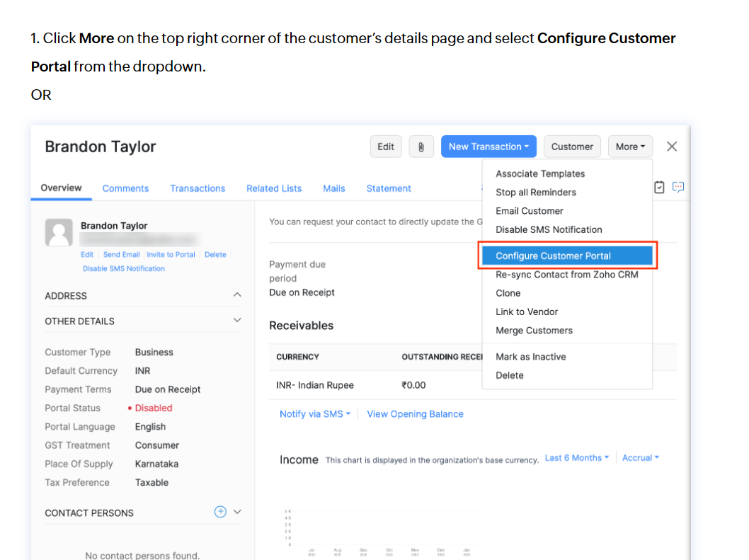Screen dimensions: 749x560
Task: Open the Statement tab
Action: point(389,188)
